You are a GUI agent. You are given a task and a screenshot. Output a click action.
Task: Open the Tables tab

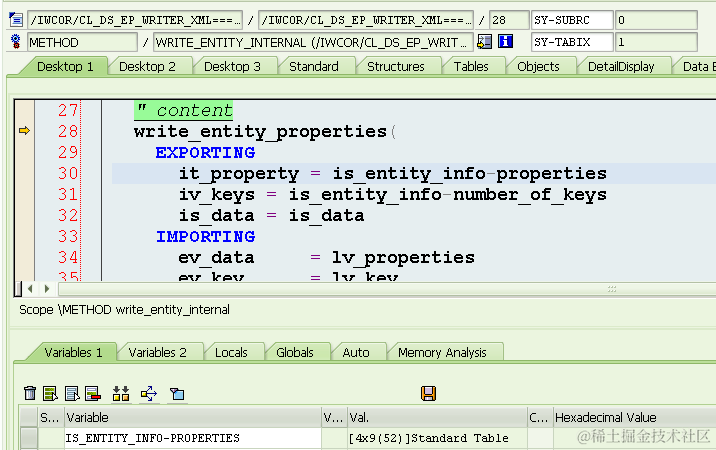[471, 67]
